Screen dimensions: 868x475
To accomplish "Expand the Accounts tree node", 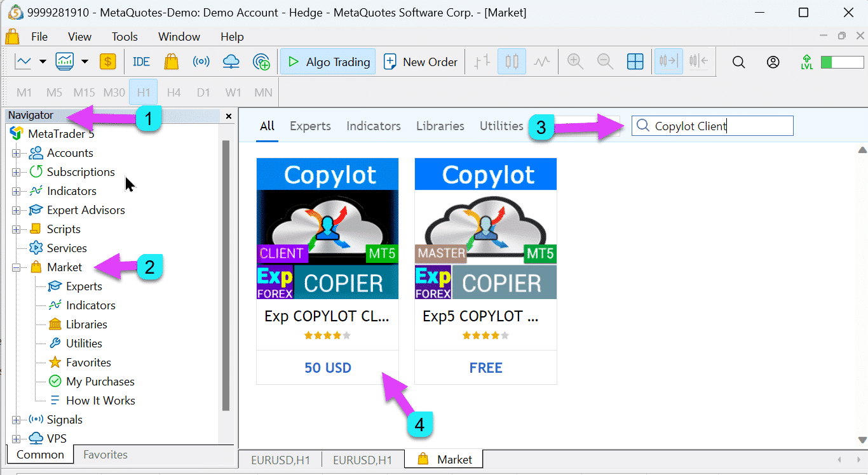I will coord(17,153).
